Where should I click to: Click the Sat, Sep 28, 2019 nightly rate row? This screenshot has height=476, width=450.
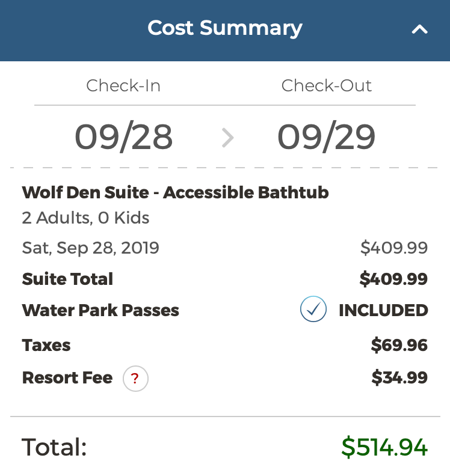click(x=90, y=248)
